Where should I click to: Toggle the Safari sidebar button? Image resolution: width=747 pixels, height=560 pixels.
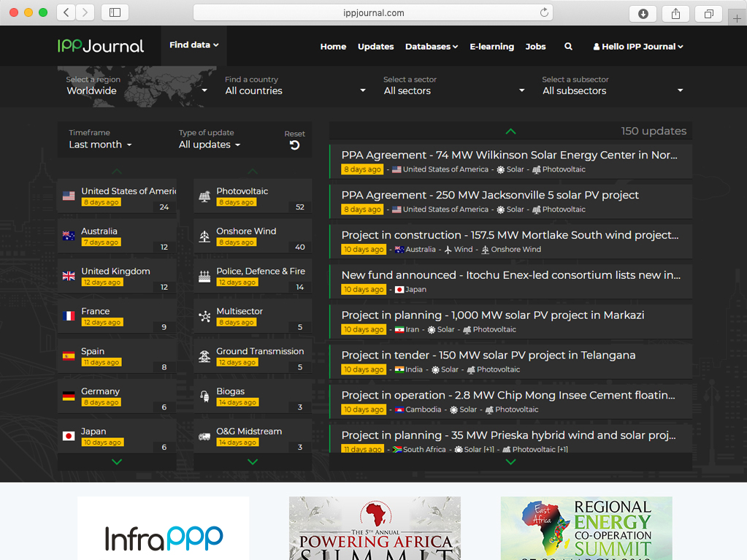pos(115,12)
